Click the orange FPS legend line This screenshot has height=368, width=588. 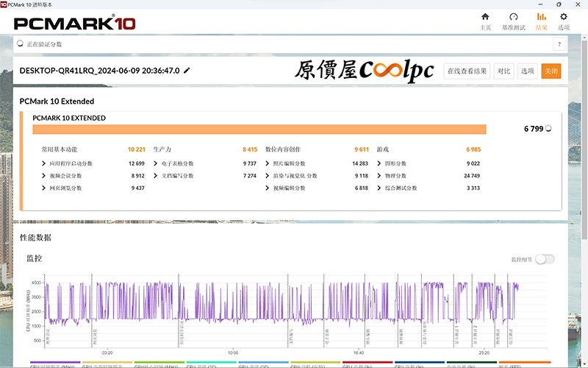tap(524, 362)
